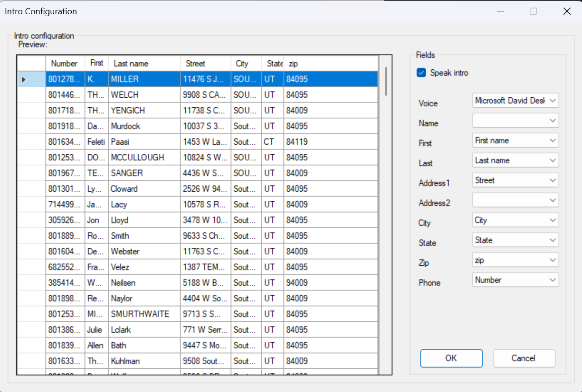This screenshot has height=392, width=582.
Task: Open the empty Address2 dropdown
Action: point(515,200)
